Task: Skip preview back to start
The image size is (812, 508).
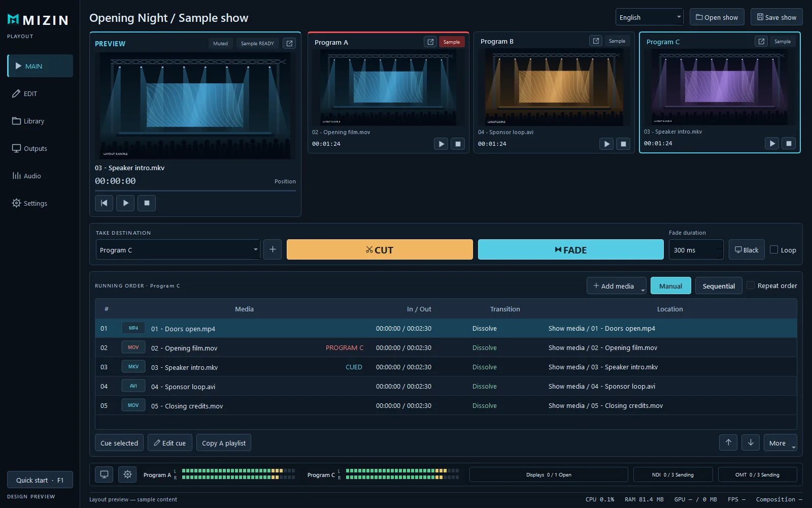Action: point(104,203)
